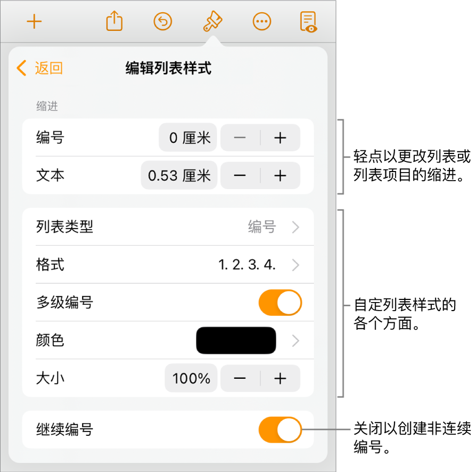
Task: Open the 格式 1. 2. 3. 4. chooser
Action: pyautogui.click(x=168, y=265)
